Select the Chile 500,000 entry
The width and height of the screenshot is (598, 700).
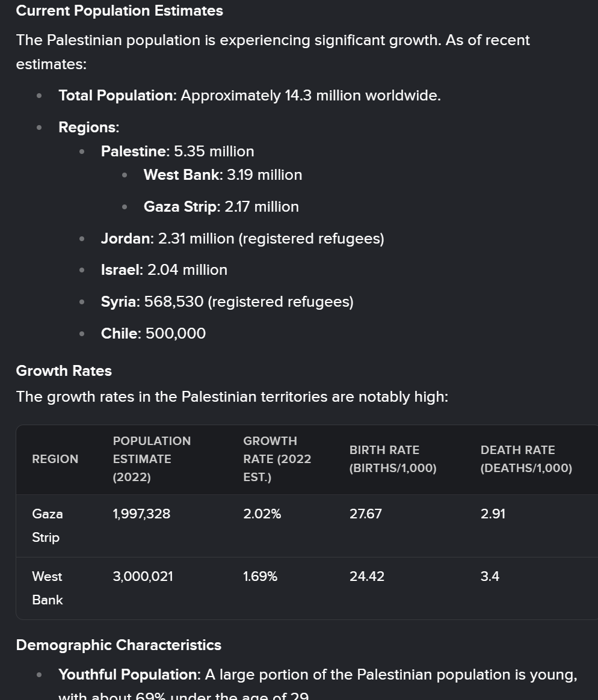153,334
